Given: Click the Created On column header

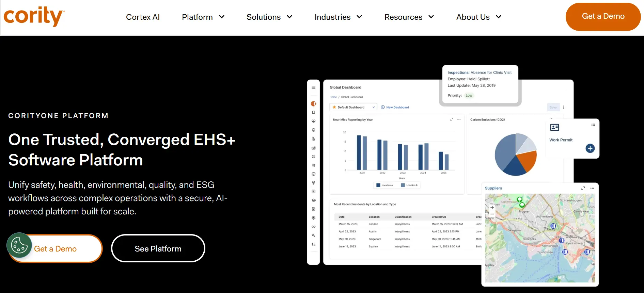Looking at the screenshot, I should (x=439, y=217).
